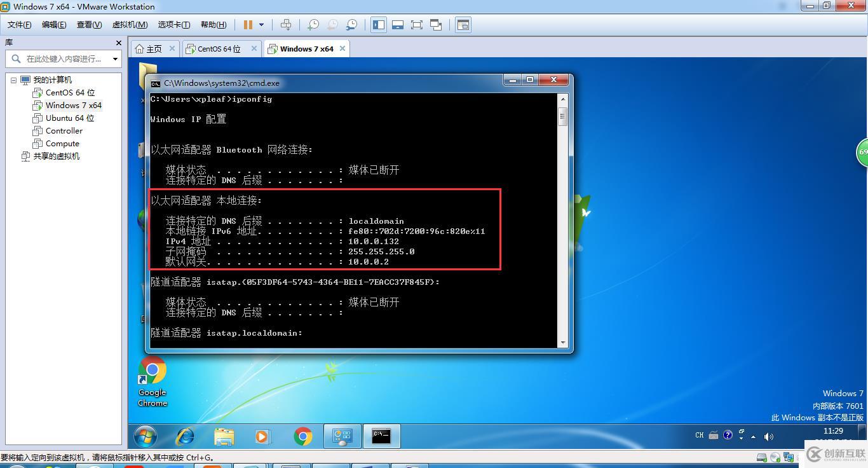Select 共享的虚拟机 in the library

56,156
